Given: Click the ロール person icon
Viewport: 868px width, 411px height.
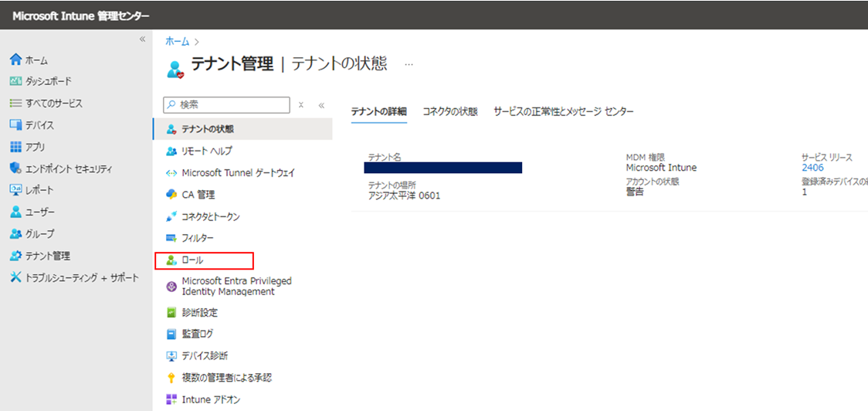Looking at the screenshot, I should 171,260.
